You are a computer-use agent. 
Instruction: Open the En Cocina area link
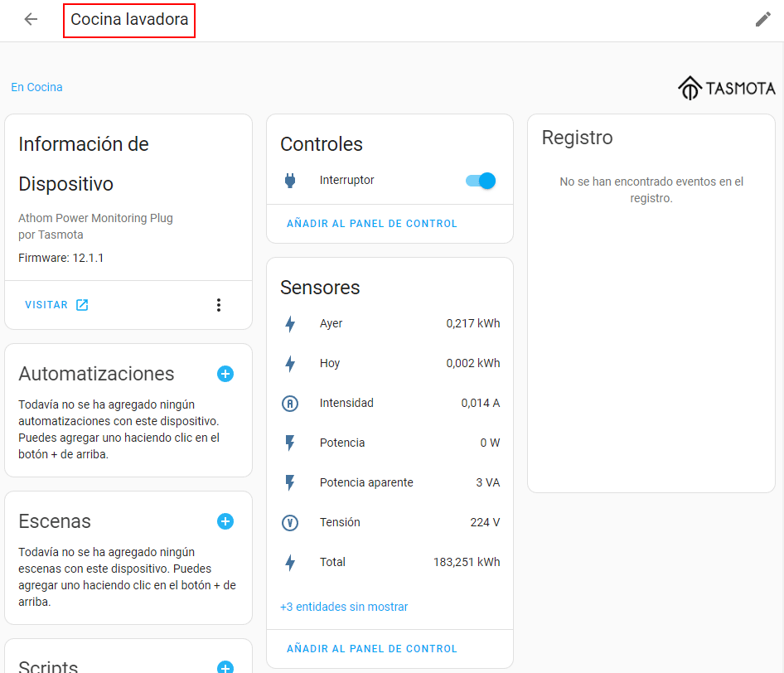tap(36, 87)
